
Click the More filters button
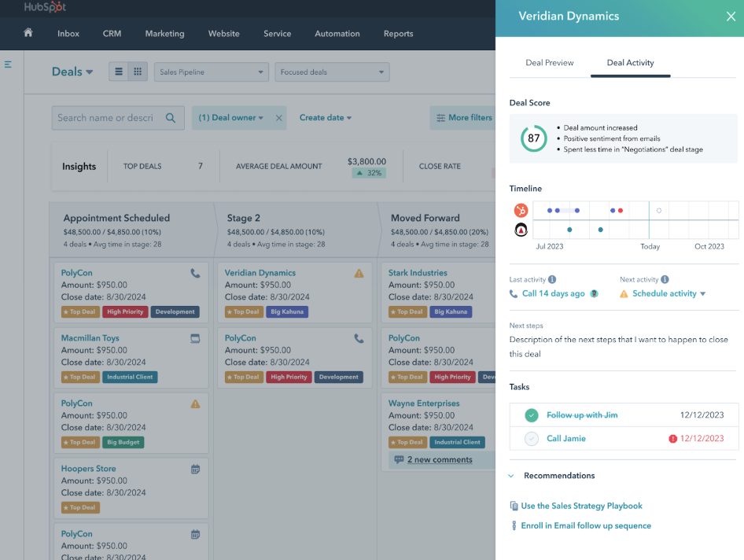[464, 118]
